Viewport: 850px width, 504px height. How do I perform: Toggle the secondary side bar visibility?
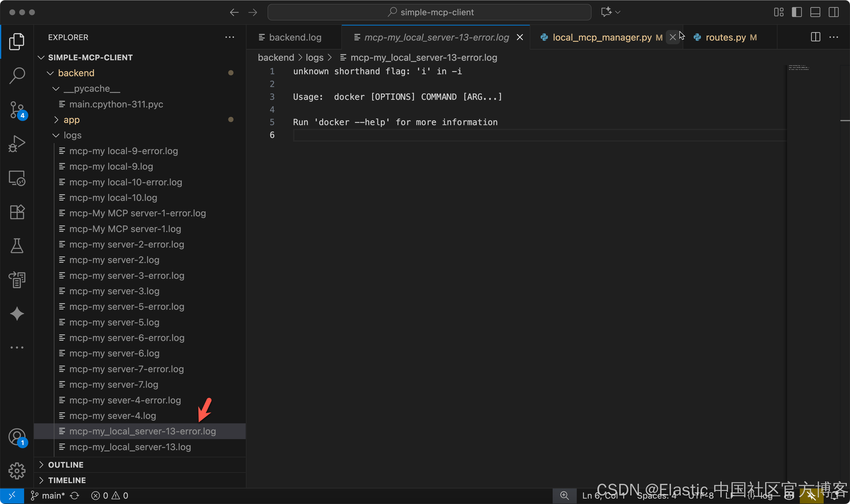[x=833, y=12]
